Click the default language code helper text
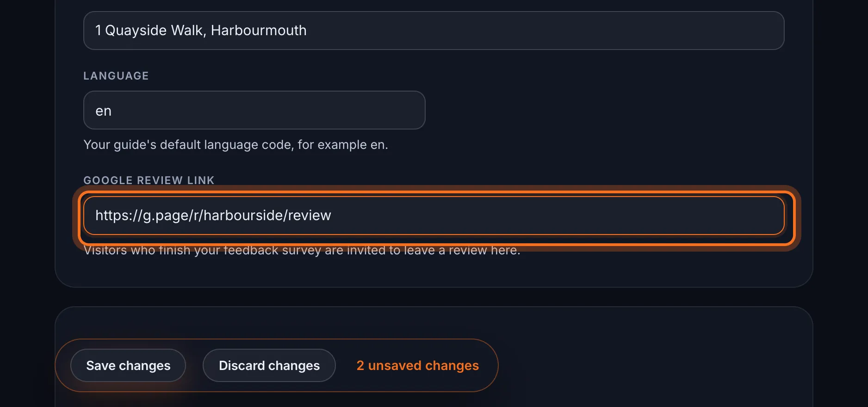The image size is (868, 407). (236, 145)
